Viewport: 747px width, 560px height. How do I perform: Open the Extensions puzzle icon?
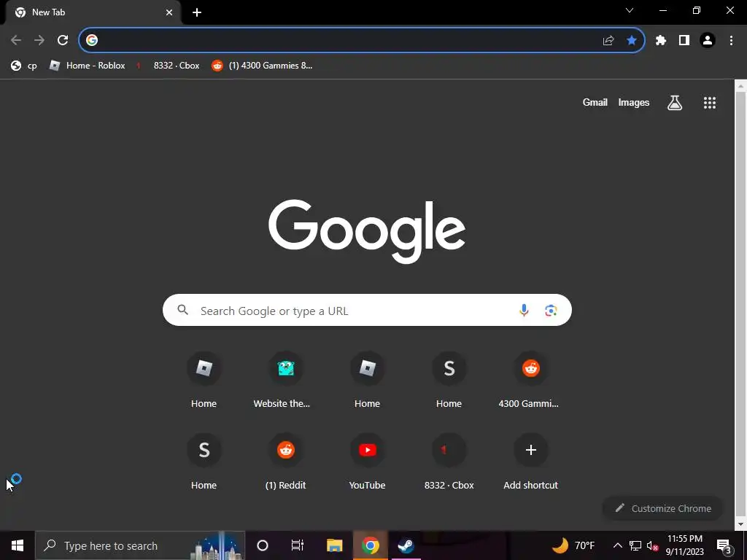[x=661, y=41]
